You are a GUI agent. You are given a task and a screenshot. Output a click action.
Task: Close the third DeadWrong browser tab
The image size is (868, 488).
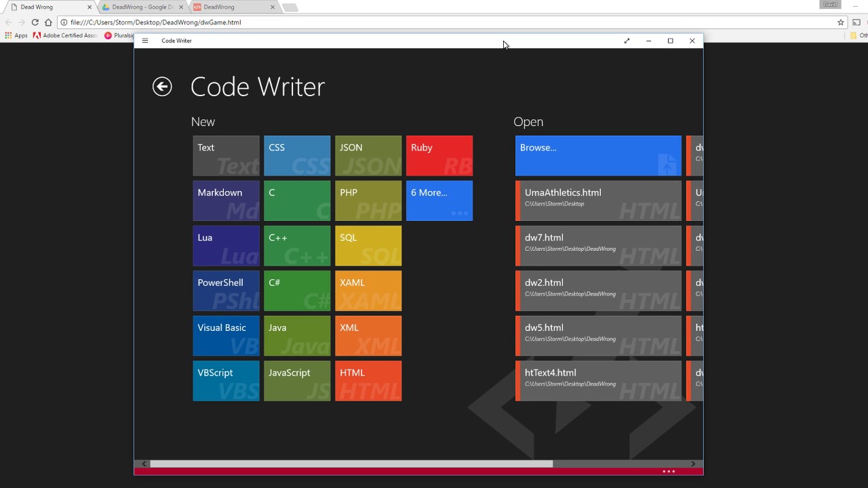pos(273,7)
